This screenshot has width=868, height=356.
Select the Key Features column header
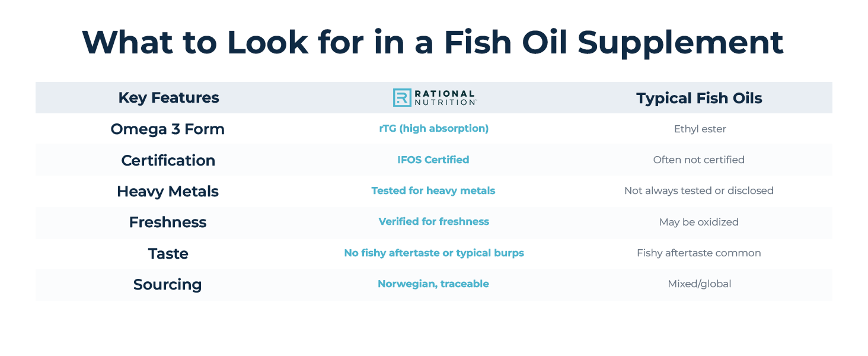point(168,98)
